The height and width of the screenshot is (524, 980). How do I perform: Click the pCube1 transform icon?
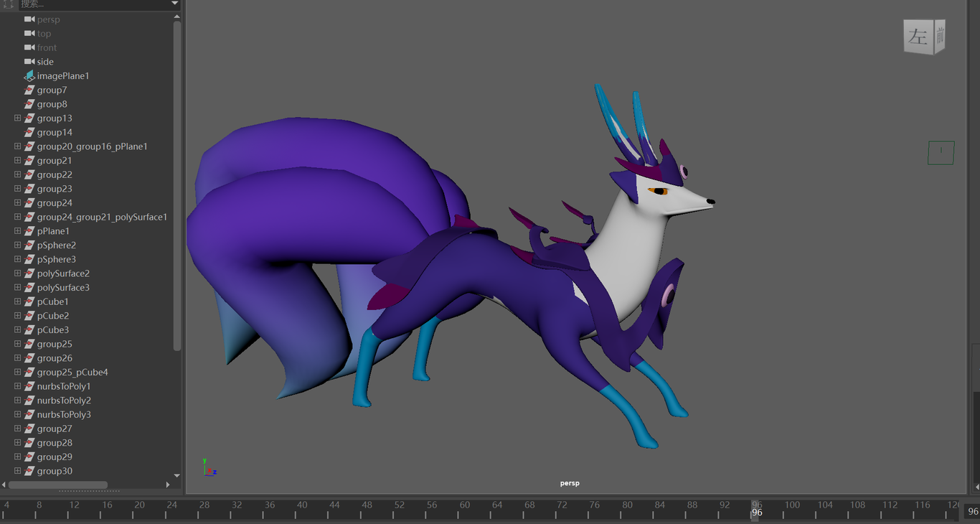(x=29, y=301)
